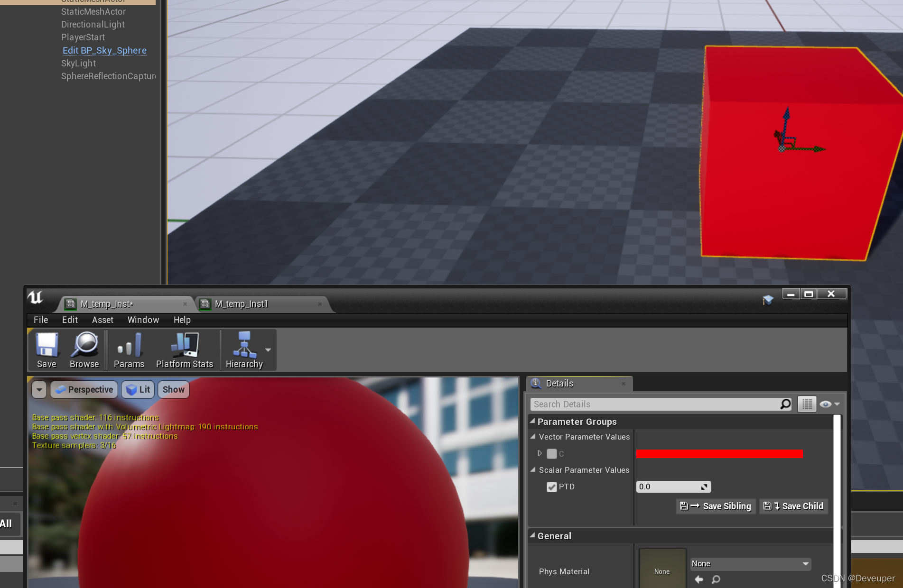Click the Phys Material None thumbnail
Viewport: 903px width, 588px height.
(x=662, y=568)
